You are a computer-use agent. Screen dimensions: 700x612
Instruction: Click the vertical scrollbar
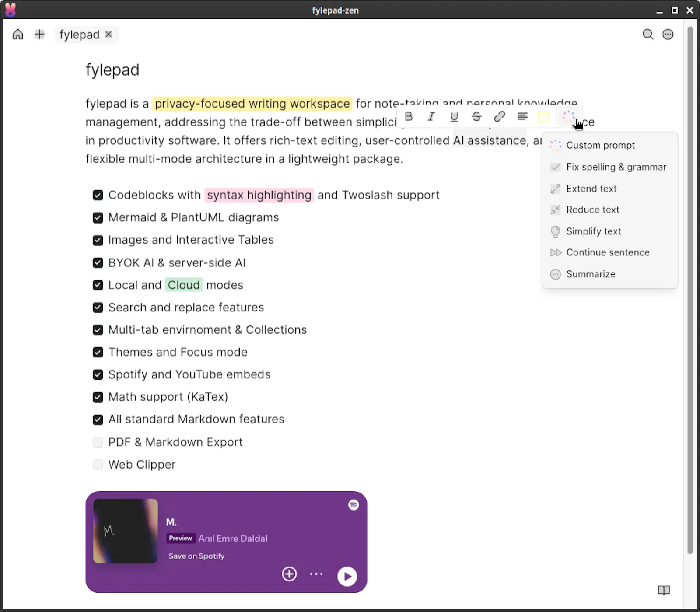point(690,290)
